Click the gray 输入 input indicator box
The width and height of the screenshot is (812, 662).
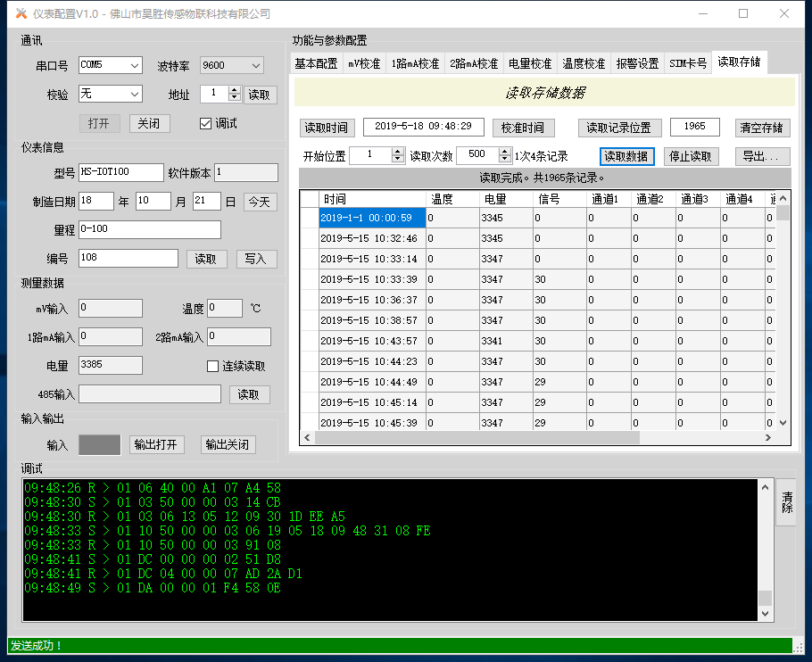pos(99,444)
